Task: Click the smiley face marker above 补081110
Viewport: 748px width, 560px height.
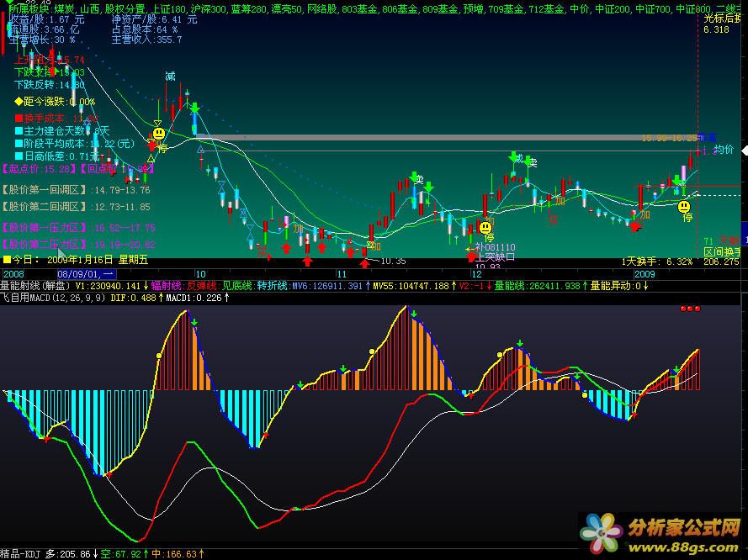Action: point(485,227)
